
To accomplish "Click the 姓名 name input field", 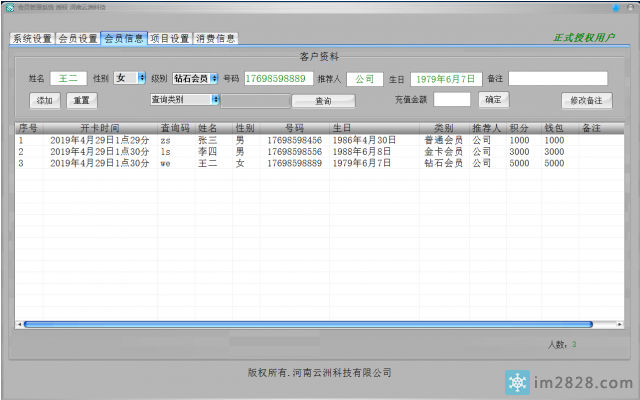I will coord(68,78).
